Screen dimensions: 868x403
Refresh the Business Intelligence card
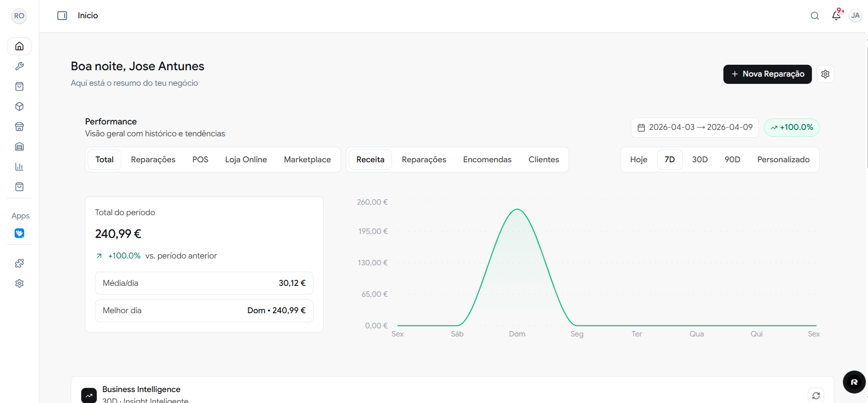816,395
